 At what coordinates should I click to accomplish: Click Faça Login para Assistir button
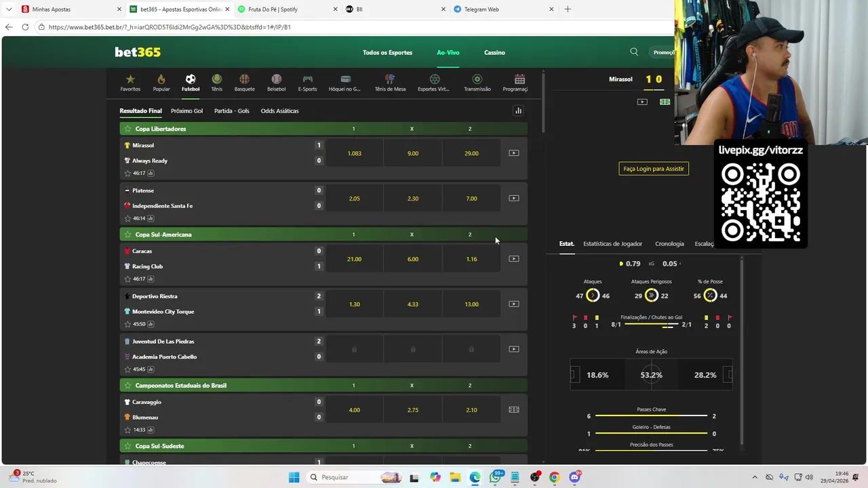[x=654, y=169]
